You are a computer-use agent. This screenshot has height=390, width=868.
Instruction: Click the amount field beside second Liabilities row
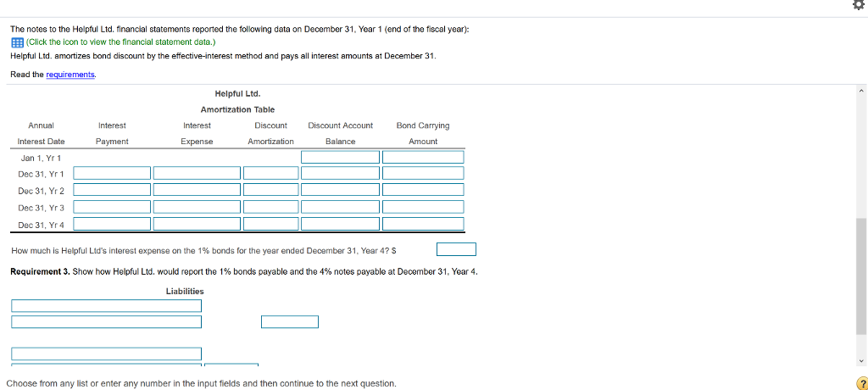290,322
